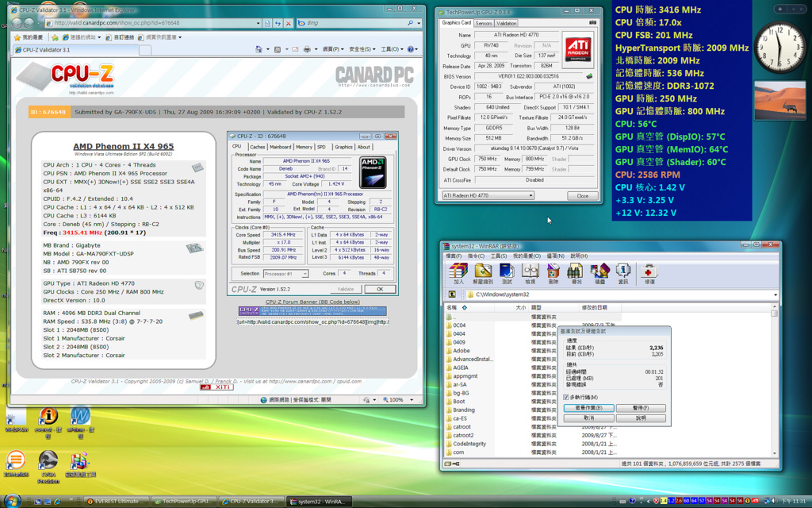812x508 pixels.
Task: Click the WinRAR Repair (修復) first-aid icon
Action: [x=649, y=271]
